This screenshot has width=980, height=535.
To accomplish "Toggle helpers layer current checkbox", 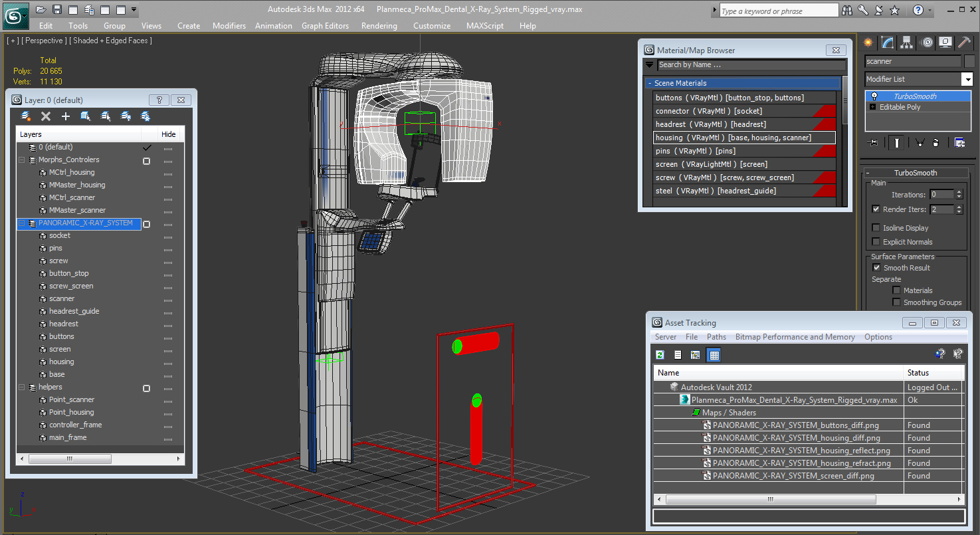I will [147, 388].
